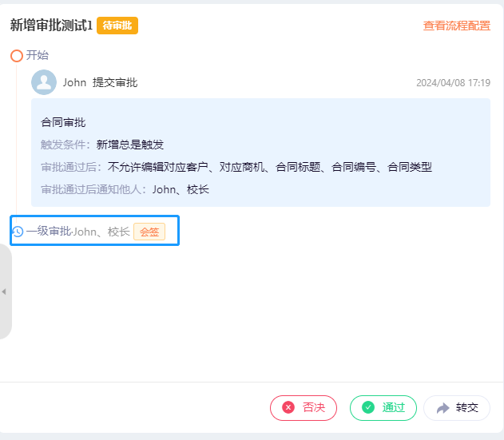The image size is (504, 440).
Task: Click the forward arrow transfer icon
Action: pyautogui.click(x=443, y=408)
